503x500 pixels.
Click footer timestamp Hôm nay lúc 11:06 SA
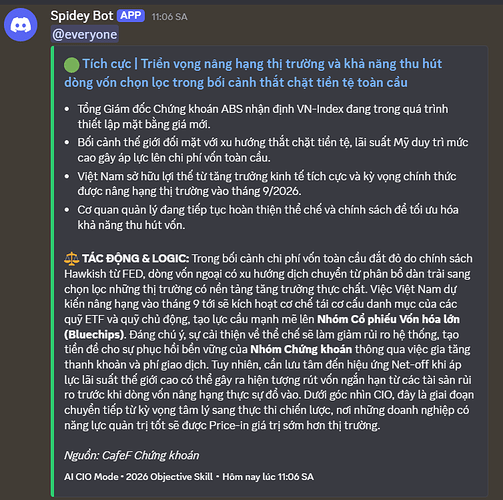268,477
